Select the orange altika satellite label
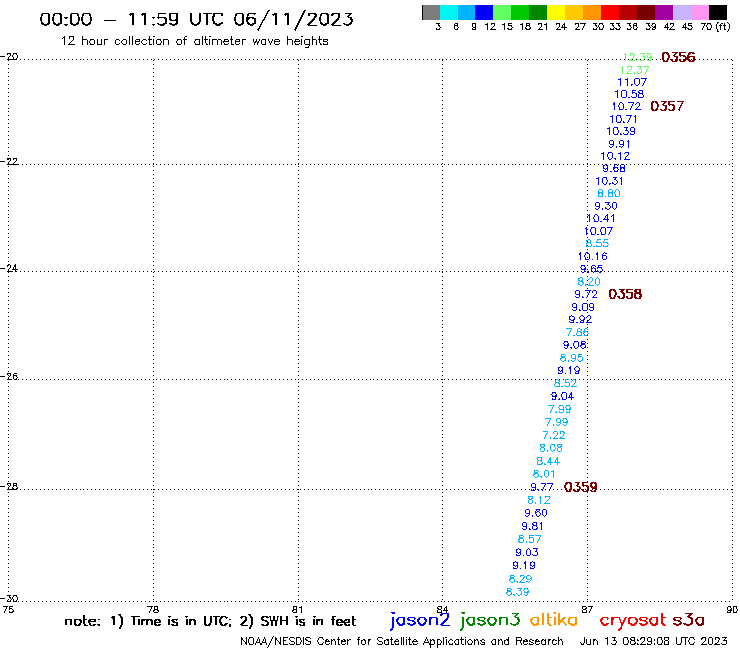Viewport: 740px width, 650px height. point(554,620)
